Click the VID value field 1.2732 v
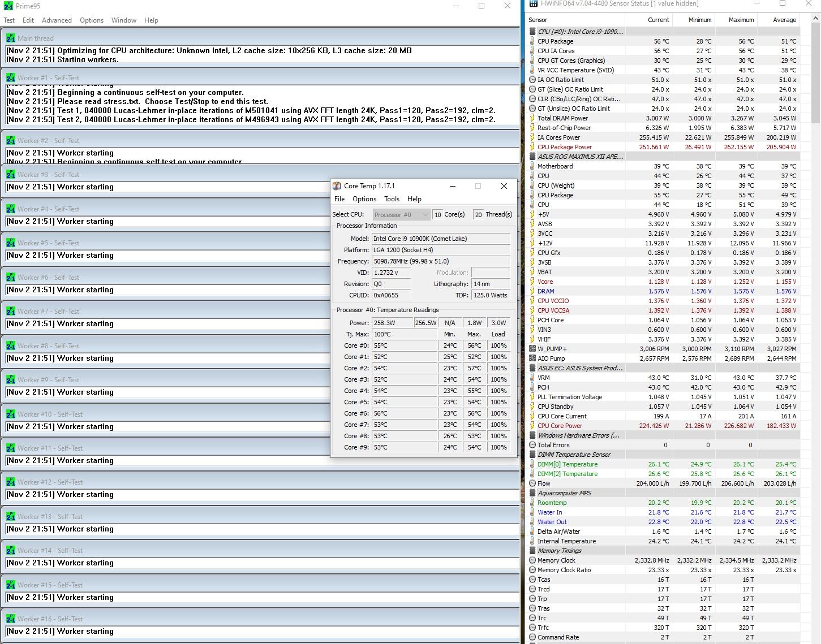Screen dimensions: 821x644 click(x=391, y=273)
